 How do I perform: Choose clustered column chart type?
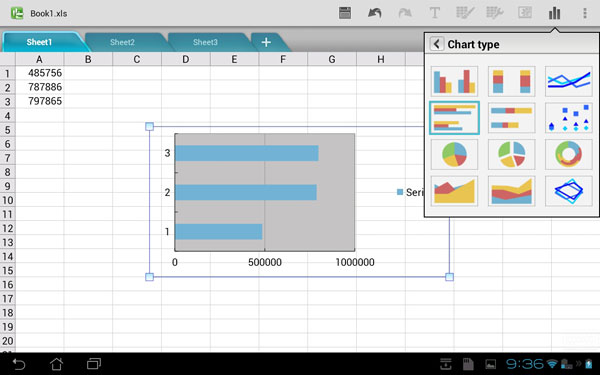click(454, 81)
